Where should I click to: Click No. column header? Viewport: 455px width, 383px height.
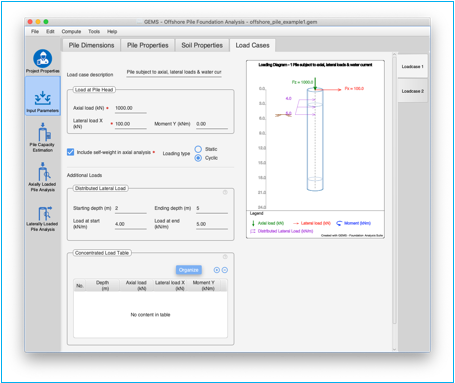80,286
